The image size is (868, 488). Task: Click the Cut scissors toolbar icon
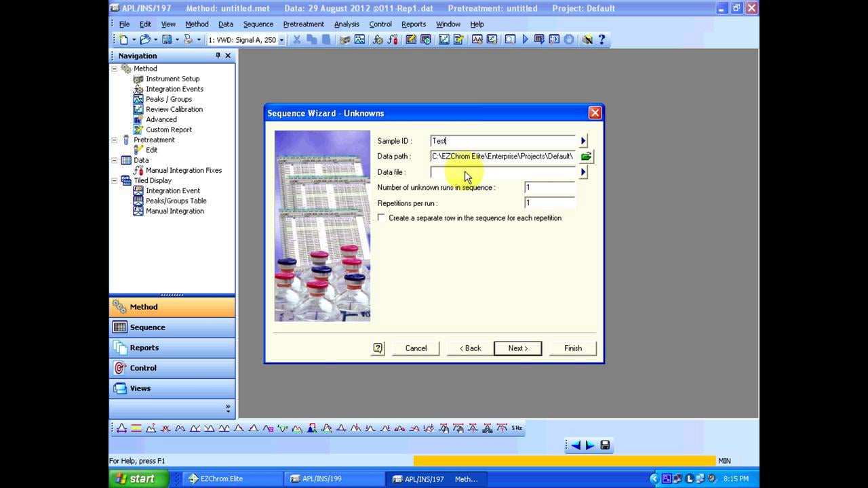pyautogui.click(x=296, y=40)
